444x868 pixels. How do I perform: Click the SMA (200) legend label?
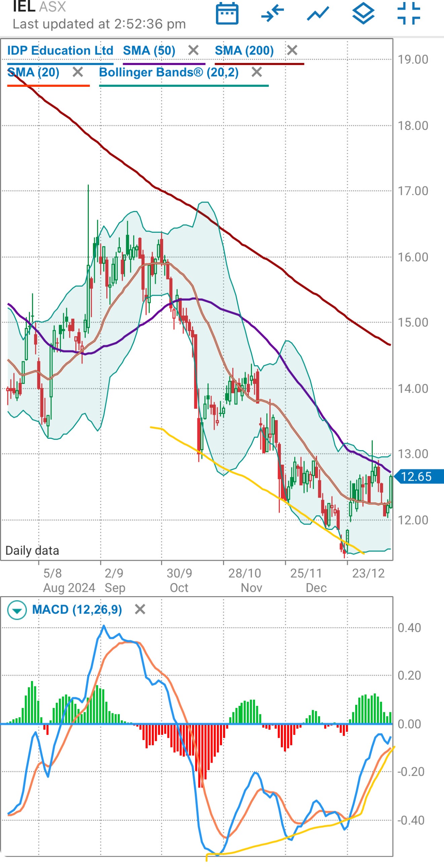pos(244,50)
